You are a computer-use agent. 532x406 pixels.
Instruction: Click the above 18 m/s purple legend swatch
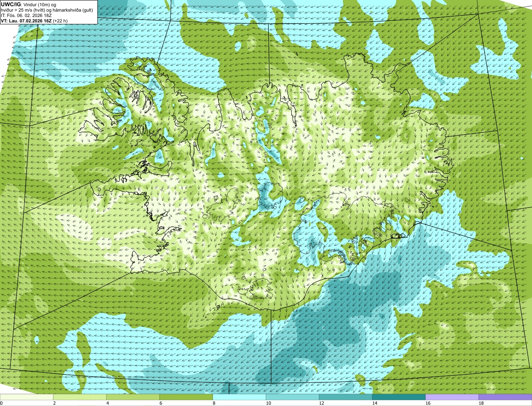[505, 397]
